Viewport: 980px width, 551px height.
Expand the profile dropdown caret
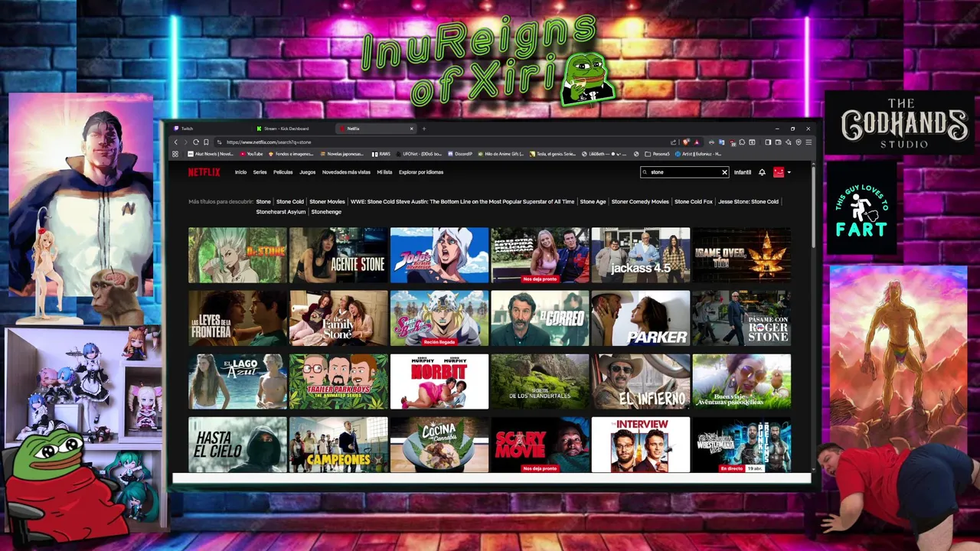coord(789,172)
